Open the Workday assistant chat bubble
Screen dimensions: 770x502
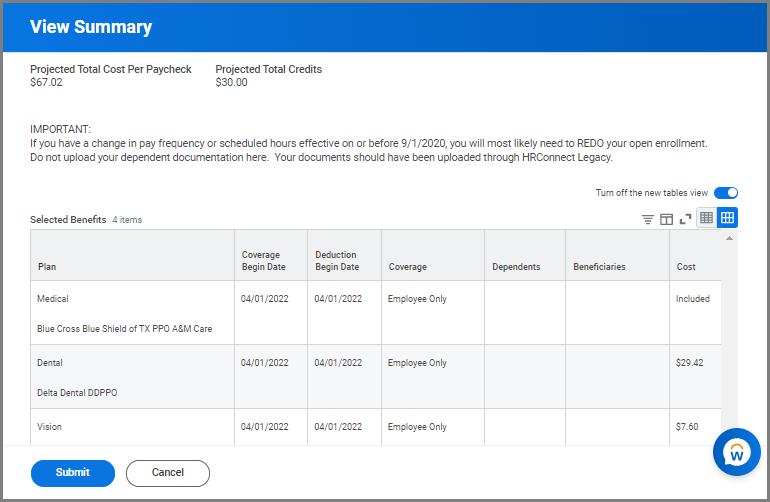click(736, 453)
